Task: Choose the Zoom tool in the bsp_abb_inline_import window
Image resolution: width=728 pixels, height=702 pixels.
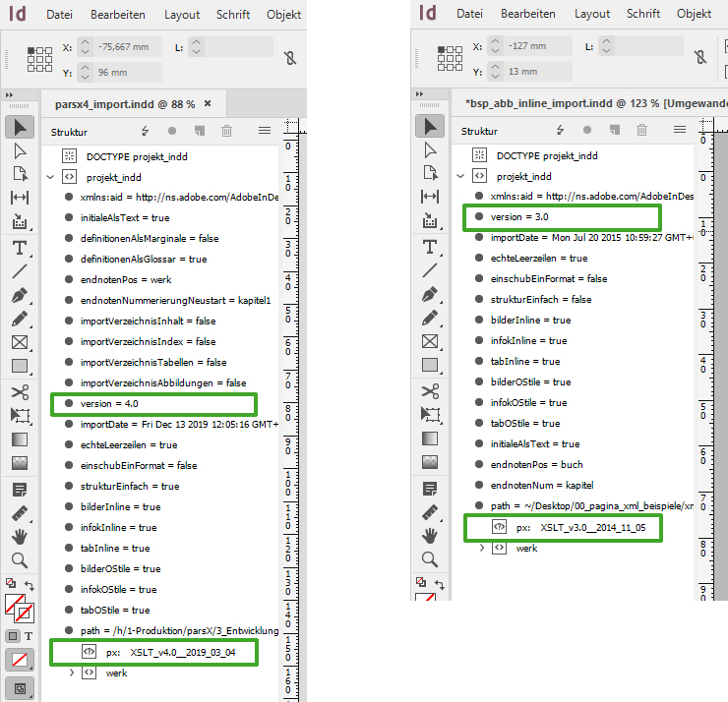Action: coord(430,559)
